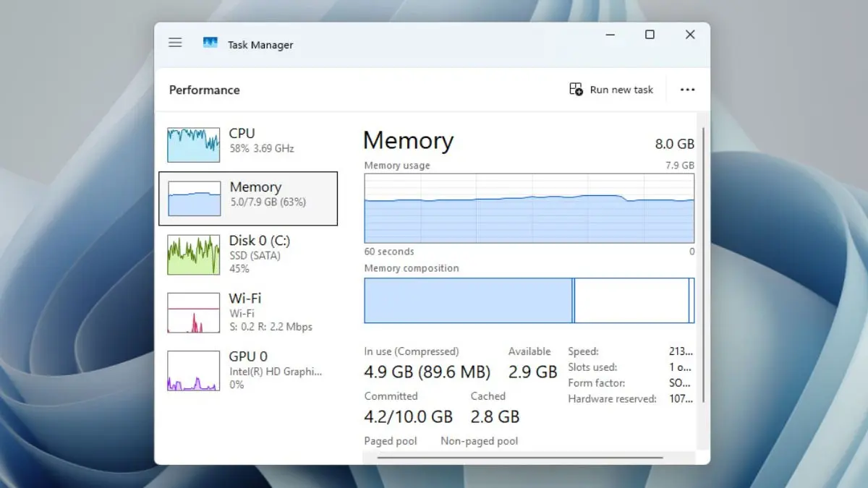Viewport: 868px width, 488px height.
Task: Click the Form factor label
Action: point(597,383)
